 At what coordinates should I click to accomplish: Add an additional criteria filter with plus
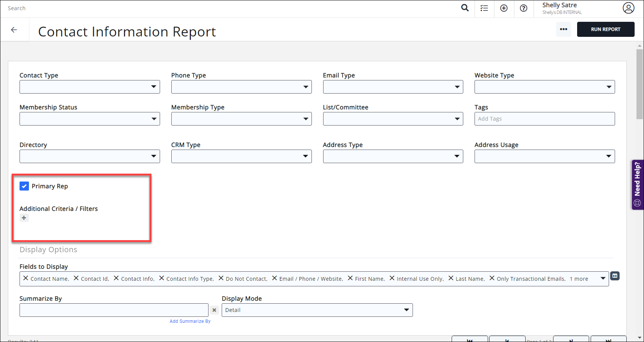24,218
